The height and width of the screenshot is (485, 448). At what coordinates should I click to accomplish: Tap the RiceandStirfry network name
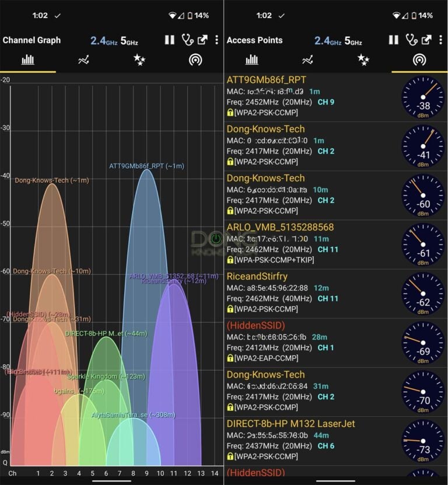pos(257,276)
